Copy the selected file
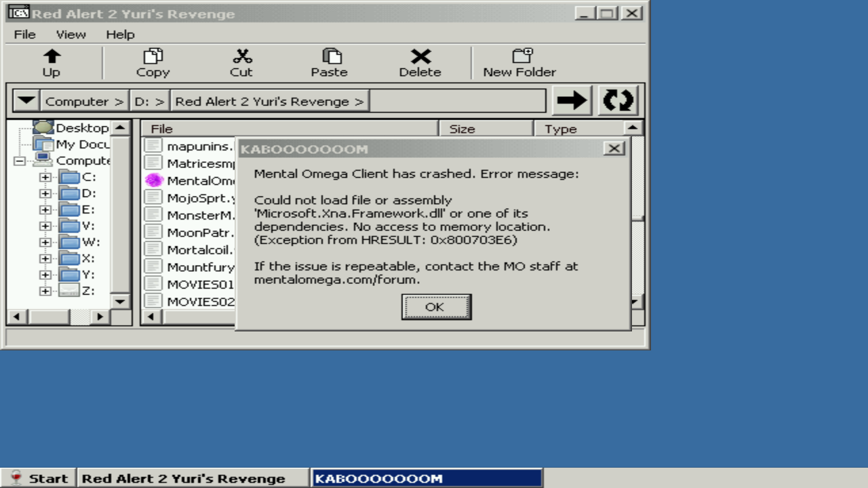 tap(153, 62)
